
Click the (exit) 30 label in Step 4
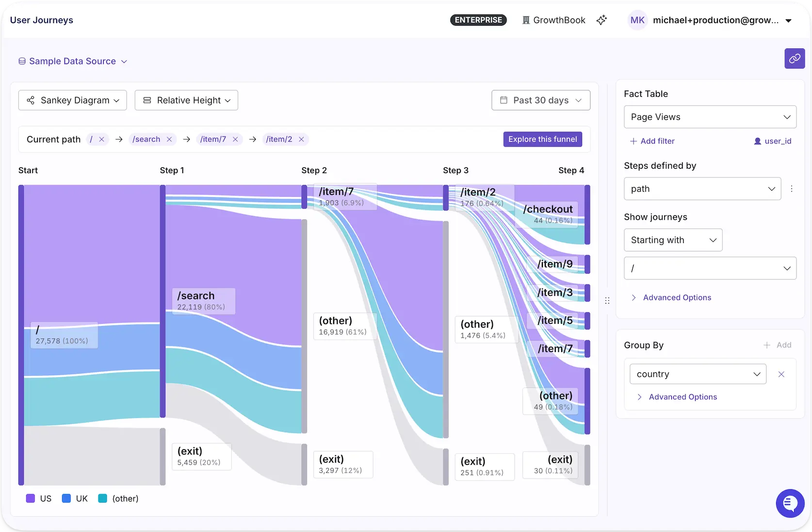(x=551, y=465)
